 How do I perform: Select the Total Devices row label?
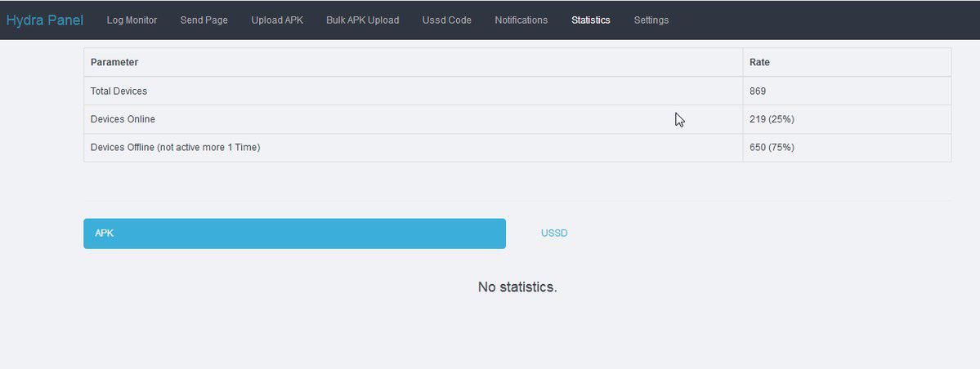(x=119, y=91)
